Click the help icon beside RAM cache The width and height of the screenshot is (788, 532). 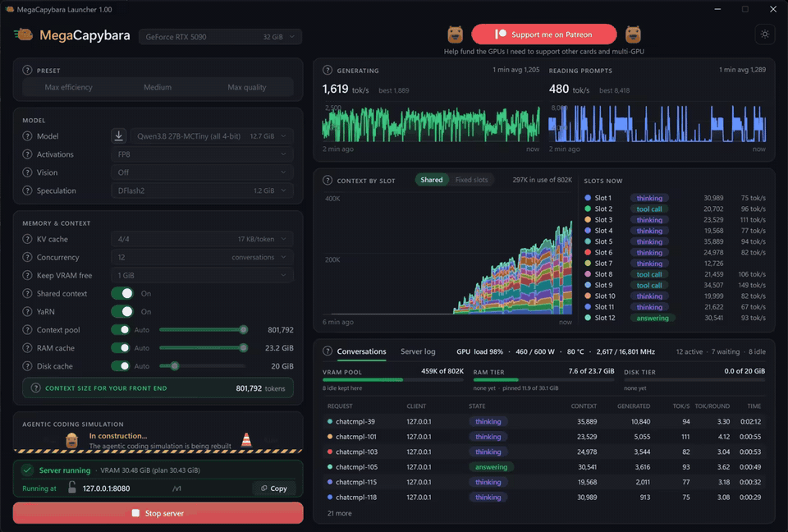click(x=27, y=348)
